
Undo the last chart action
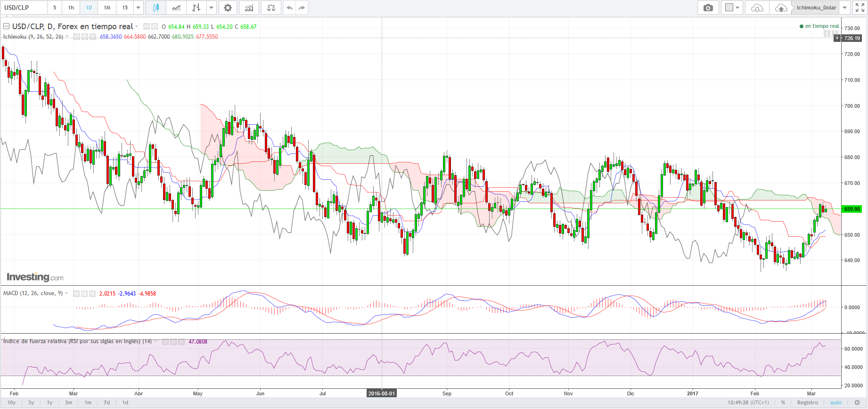(290, 8)
